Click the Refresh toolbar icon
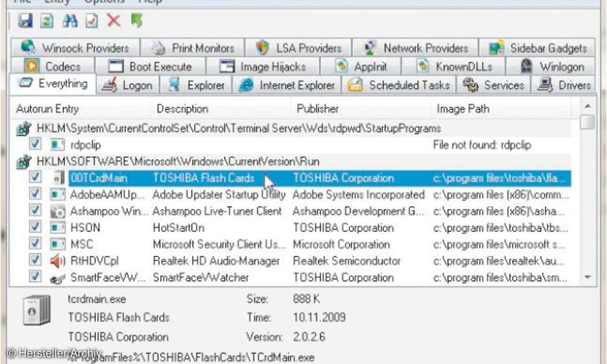 (x=47, y=21)
